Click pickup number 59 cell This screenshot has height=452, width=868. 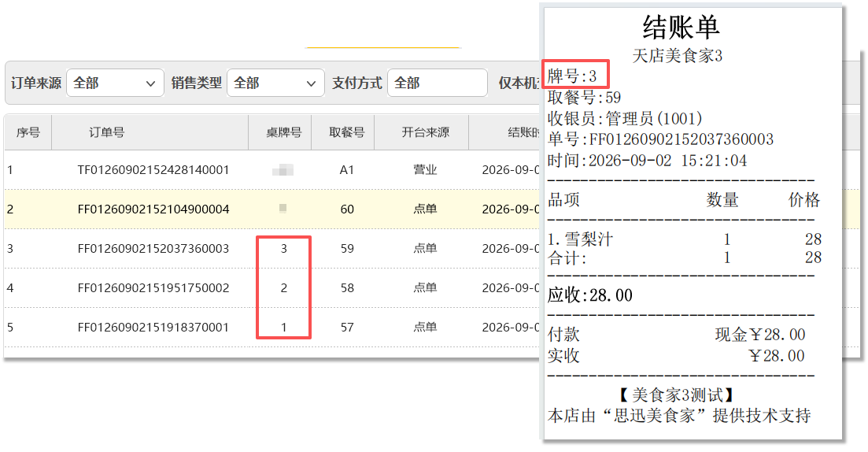pyautogui.click(x=347, y=249)
